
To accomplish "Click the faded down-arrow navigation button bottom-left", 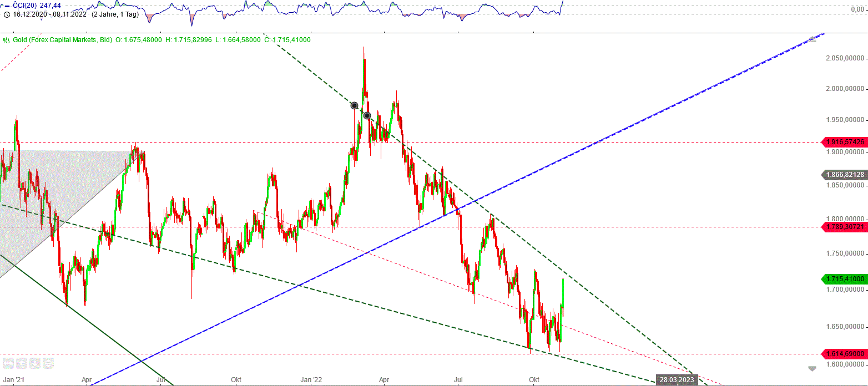I will 35,363.
